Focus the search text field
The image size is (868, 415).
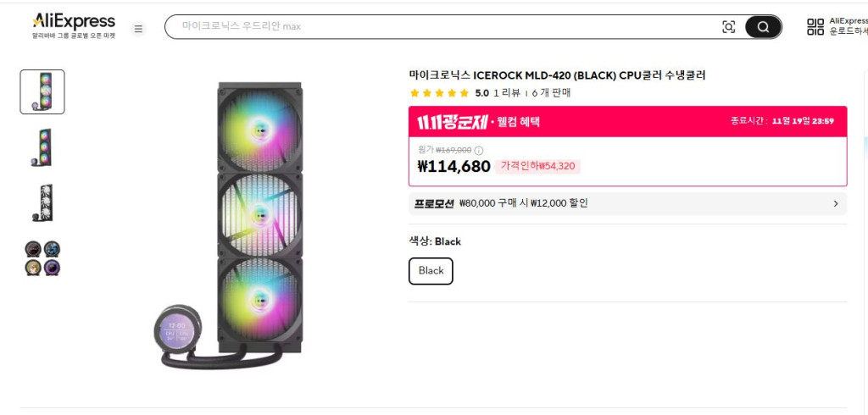point(441,27)
